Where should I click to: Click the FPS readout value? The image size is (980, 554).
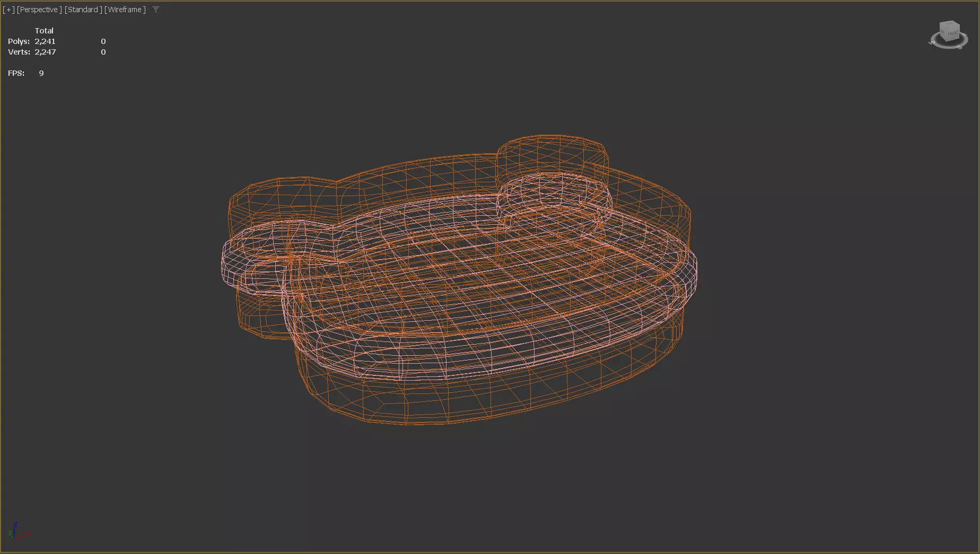click(41, 73)
